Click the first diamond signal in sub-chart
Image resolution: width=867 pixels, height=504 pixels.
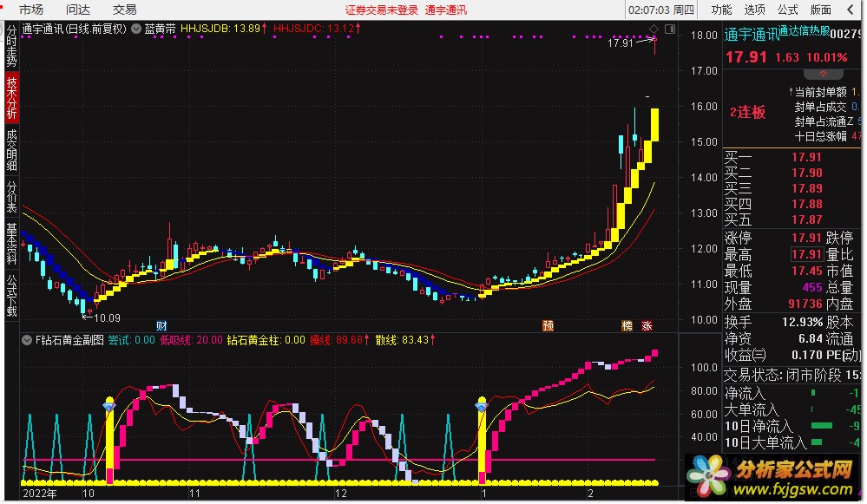coord(109,406)
